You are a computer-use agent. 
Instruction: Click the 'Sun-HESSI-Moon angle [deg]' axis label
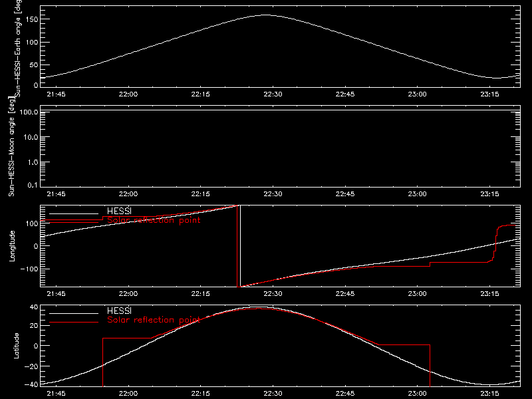11,146
